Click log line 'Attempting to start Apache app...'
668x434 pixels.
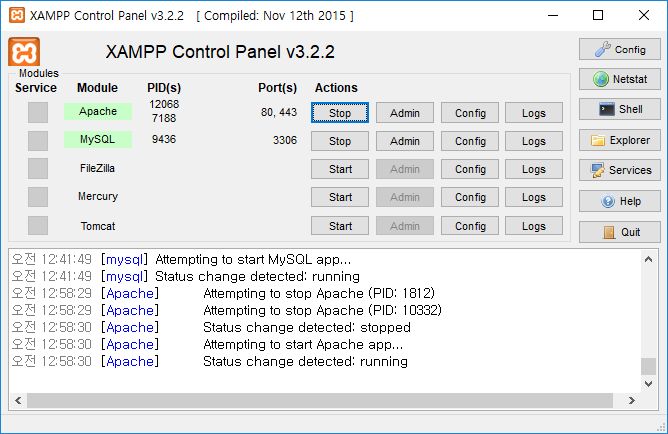[x=303, y=344]
